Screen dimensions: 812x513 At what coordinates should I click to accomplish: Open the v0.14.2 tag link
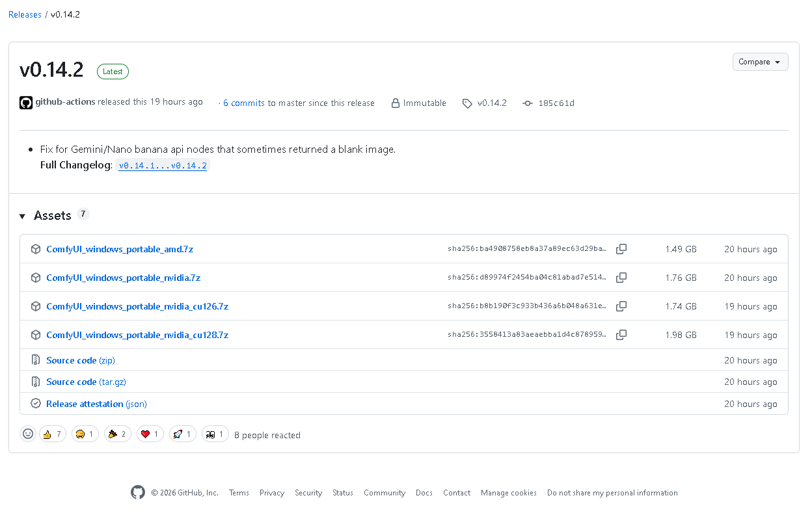pos(492,103)
